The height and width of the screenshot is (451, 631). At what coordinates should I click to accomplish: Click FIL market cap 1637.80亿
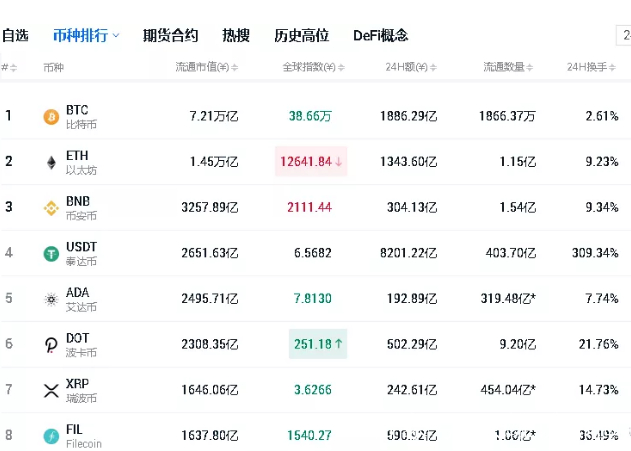pos(210,435)
